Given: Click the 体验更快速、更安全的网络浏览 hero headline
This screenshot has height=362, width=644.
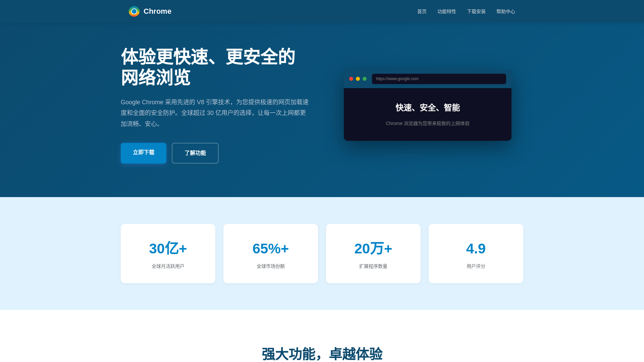Looking at the screenshot, I should coord(208,67).
